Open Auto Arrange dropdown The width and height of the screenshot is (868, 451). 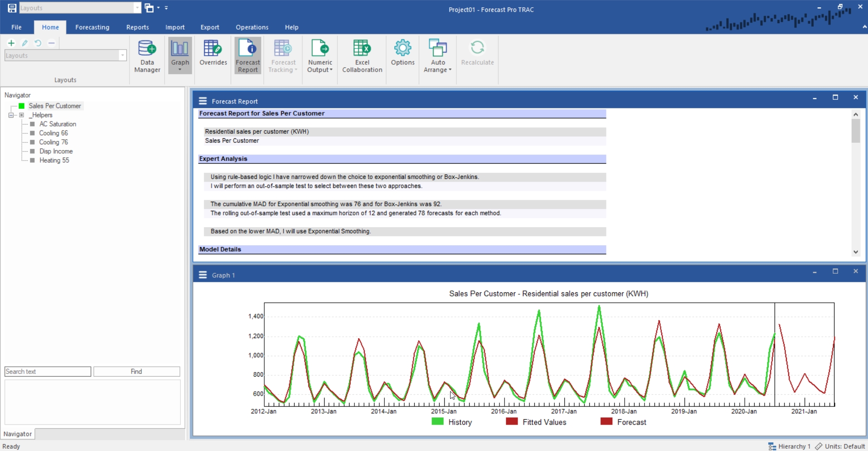click(438, 56)
